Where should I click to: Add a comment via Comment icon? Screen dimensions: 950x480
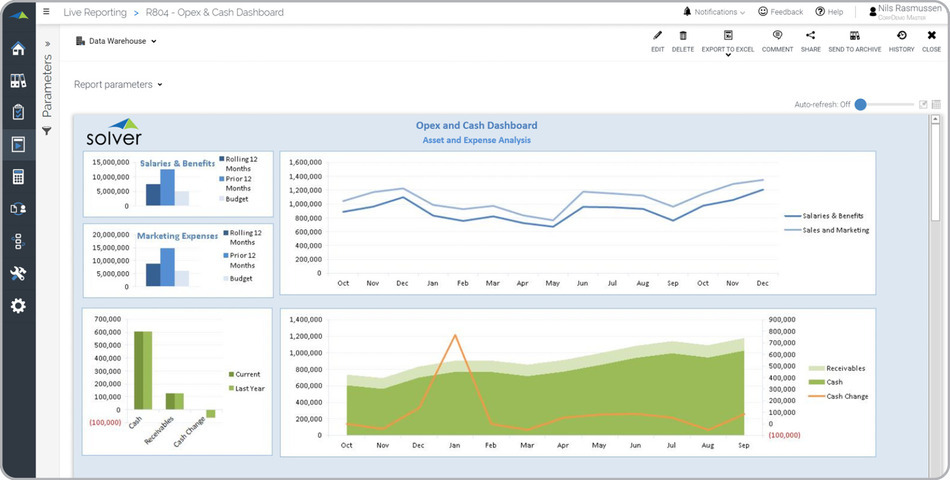[x=777, y=36]
